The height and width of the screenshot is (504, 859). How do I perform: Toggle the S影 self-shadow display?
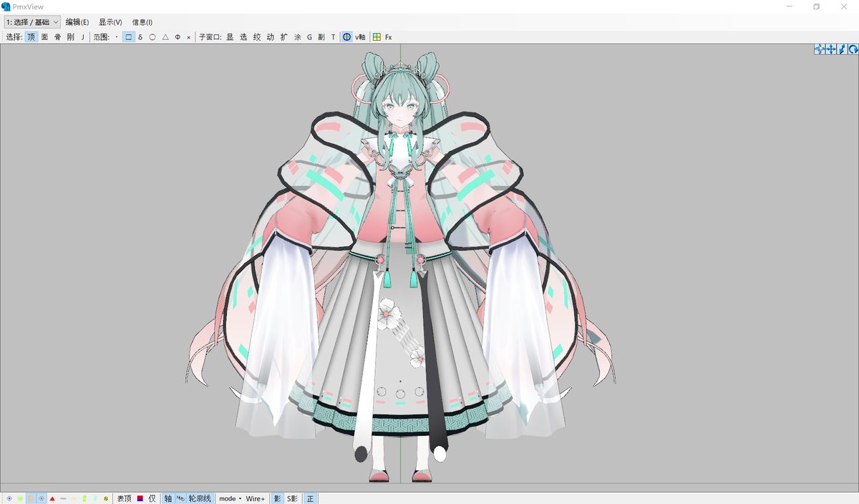pyautogui.click(x=292, y=498)
